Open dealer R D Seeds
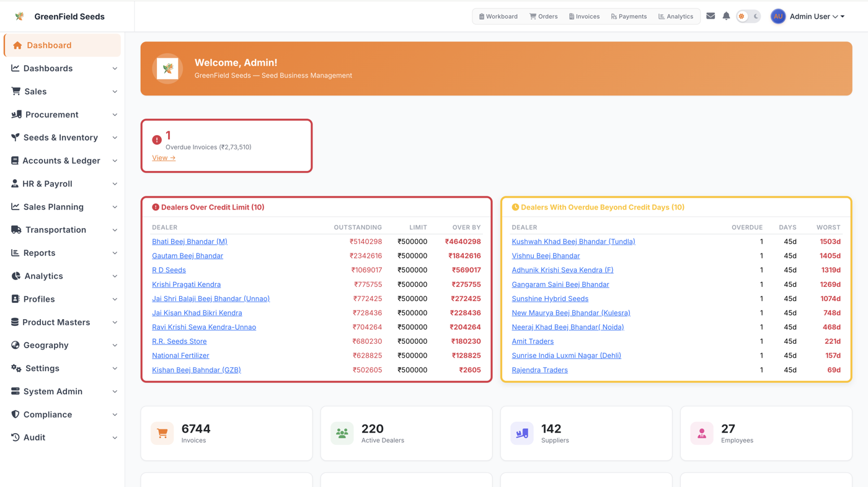 pyautogui.click(x=169, y=270)
